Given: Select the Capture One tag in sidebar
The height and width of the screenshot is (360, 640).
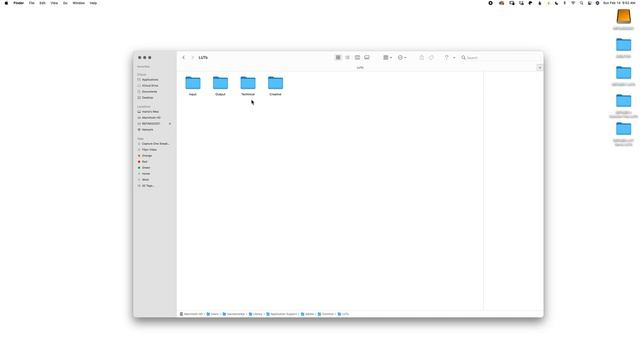Looking at the screenshot, I should (x=155, y=144).
